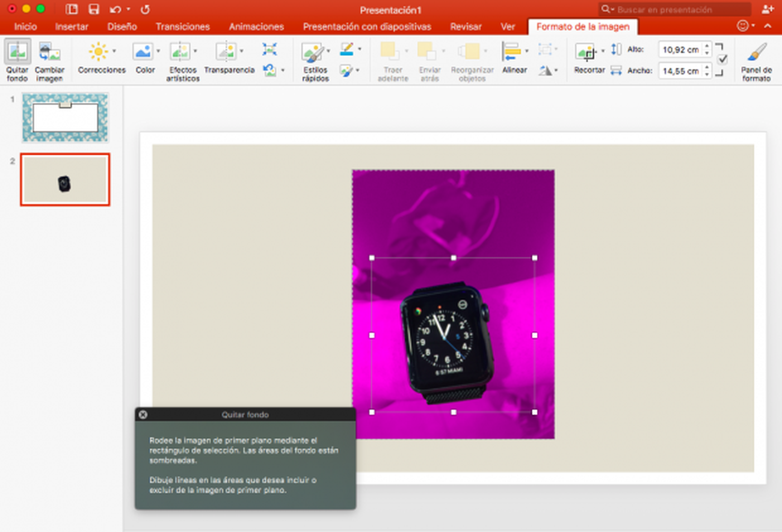Click the Estilos rápidos icon
Screen dimensions: 782x532
(x=312, y=52)
